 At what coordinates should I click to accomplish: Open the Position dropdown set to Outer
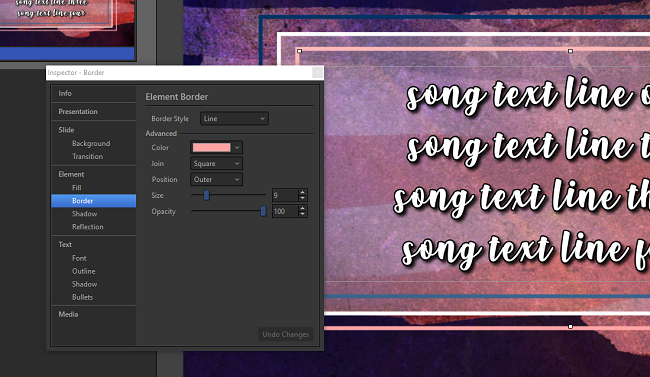click(x=216, y=180)
